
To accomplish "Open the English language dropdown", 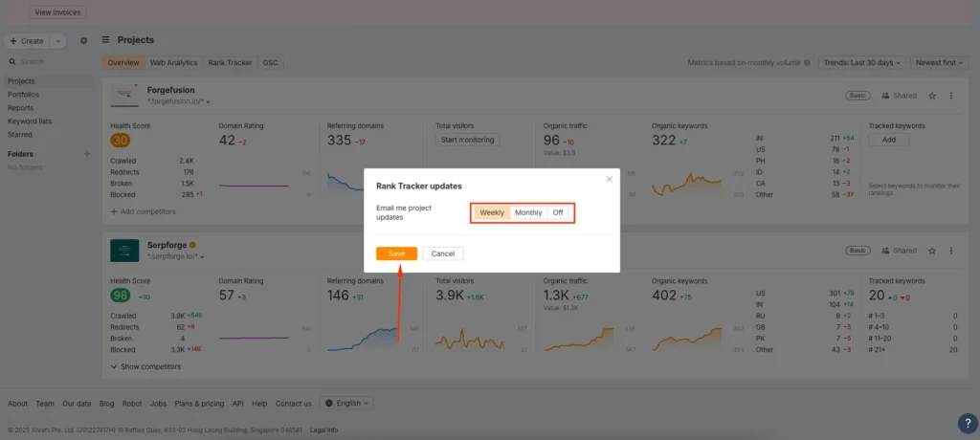I will (x=347, y=403).
